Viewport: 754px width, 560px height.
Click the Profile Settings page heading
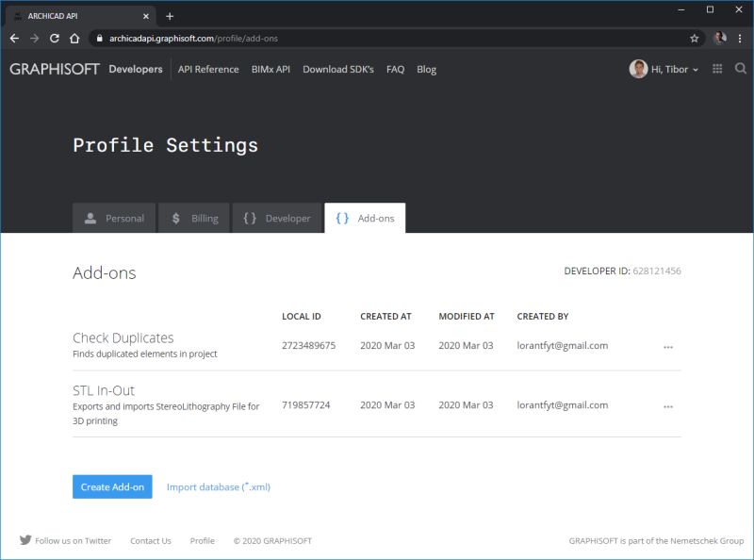click(x=166, y=145)
